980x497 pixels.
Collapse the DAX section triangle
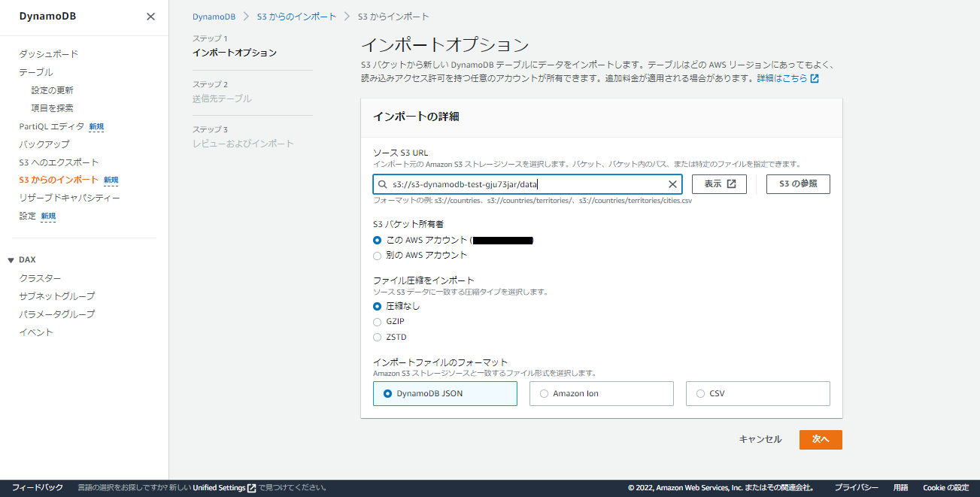(11, 260)
